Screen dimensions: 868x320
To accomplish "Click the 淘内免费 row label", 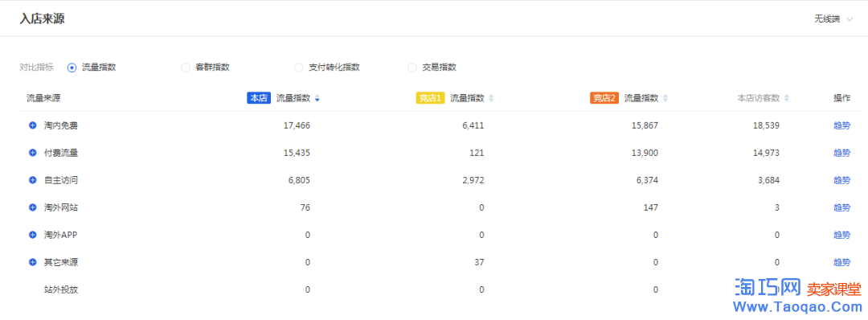I will point(61,125).
